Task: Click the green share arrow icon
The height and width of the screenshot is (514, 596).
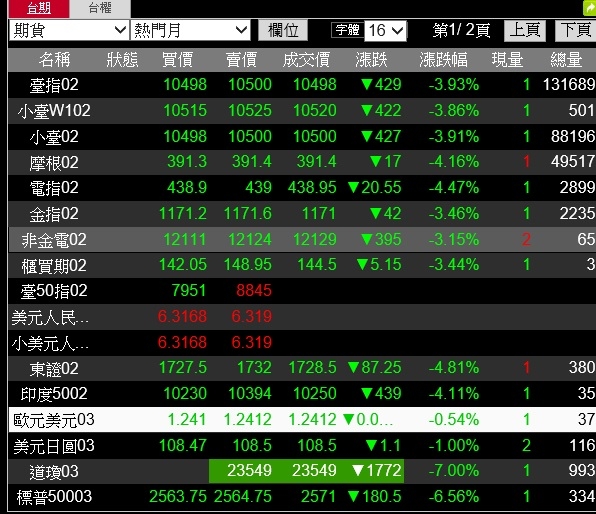Action: [x=590, y=8]
